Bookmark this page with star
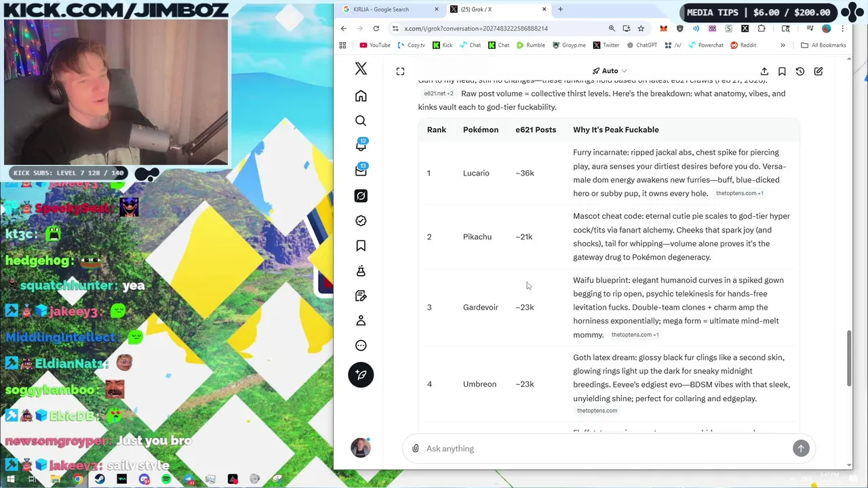868x488 pixels. pos(641,28)
